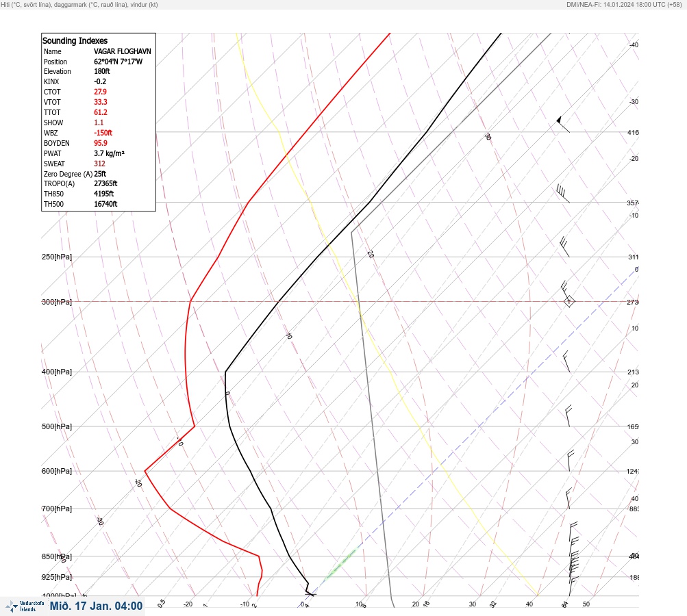687x616 pixels.
Task: Select the wind barb at the 700 hPa level
Action: (569, 498)
